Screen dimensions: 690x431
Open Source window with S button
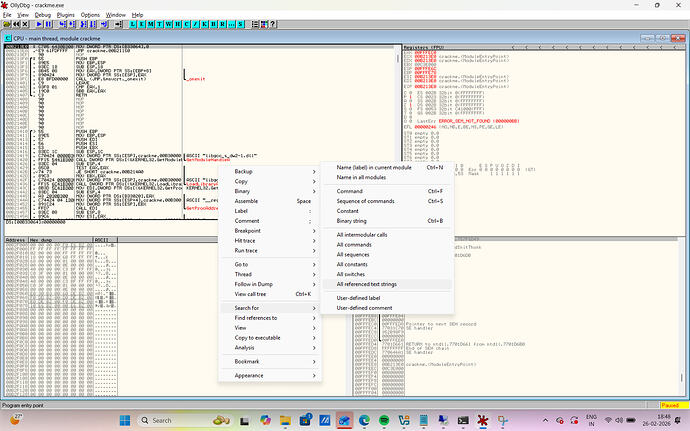(240, 24)
